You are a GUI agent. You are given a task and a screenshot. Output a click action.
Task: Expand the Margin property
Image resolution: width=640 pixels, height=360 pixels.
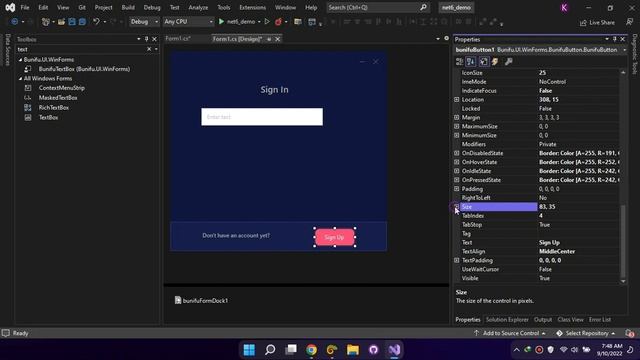457,118
